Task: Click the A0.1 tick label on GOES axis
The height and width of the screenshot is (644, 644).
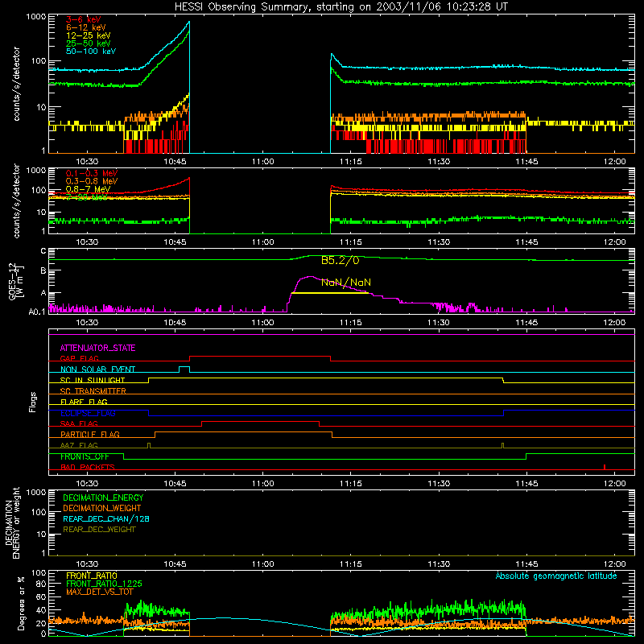Action: [36, 312]
